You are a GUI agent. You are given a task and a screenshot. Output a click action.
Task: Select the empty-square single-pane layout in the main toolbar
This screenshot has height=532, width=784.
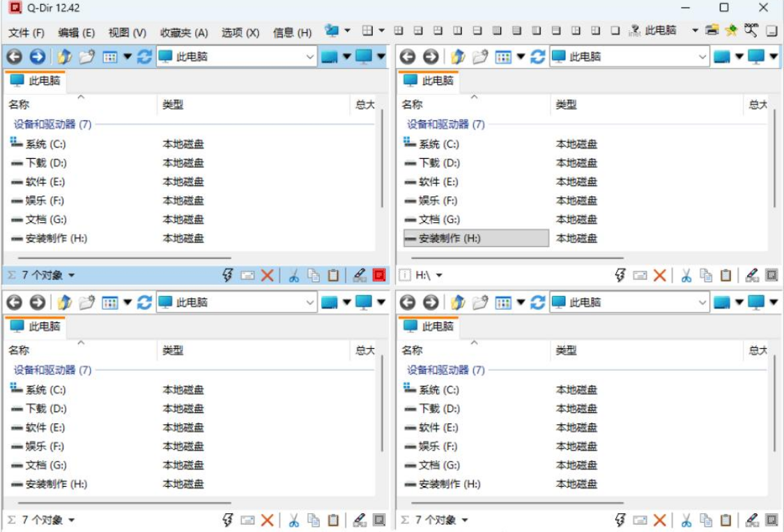click(x=615, y=31)
